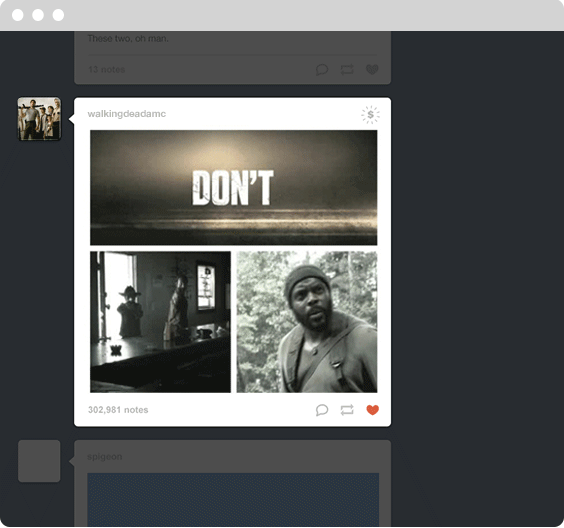View the 302,981 notes count
Screen dimensions: 564x528
point(118,410)
